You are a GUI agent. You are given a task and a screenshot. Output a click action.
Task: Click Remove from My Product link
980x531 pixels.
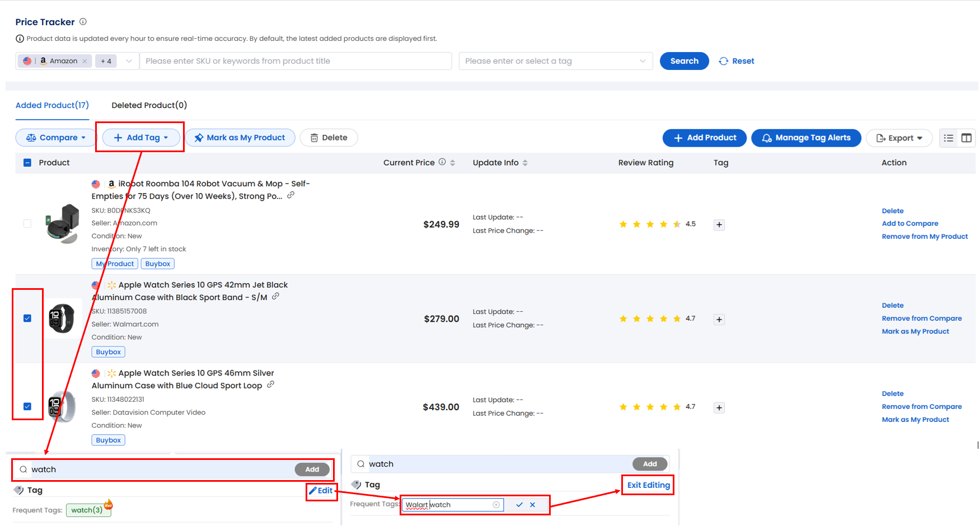pos(925,237)
